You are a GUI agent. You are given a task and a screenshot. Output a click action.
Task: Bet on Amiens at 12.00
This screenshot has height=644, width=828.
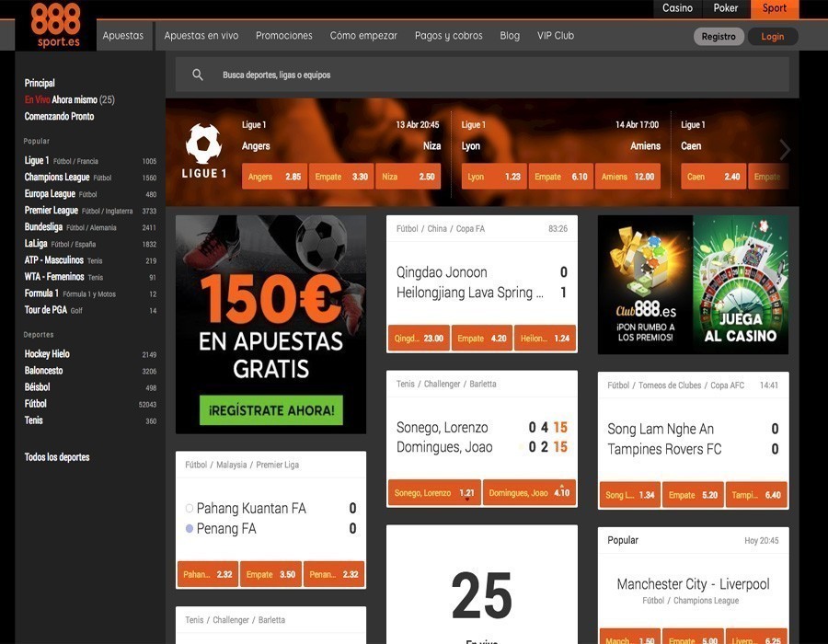627,177
